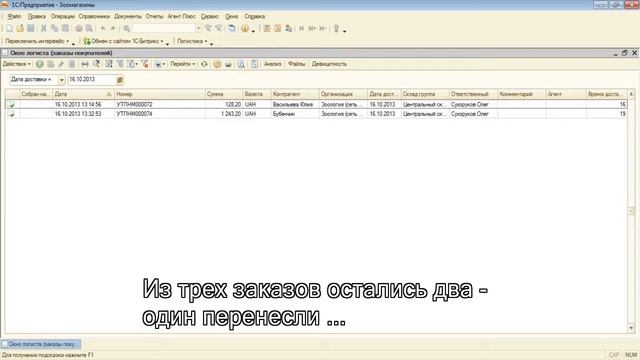640x360 pixels.
Task: Open the Действия dropdown menu
Action: (17, 64)
